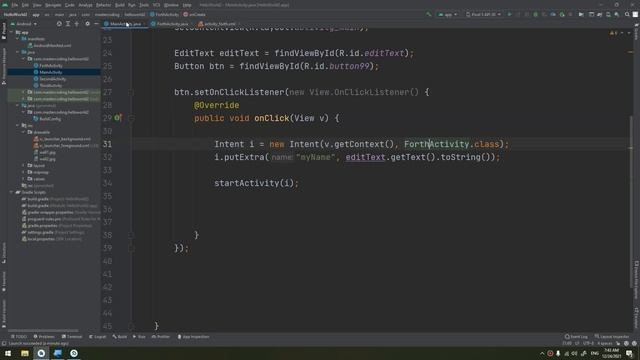
Task: Open the Refactor menu
Action: tap(103, 5)
